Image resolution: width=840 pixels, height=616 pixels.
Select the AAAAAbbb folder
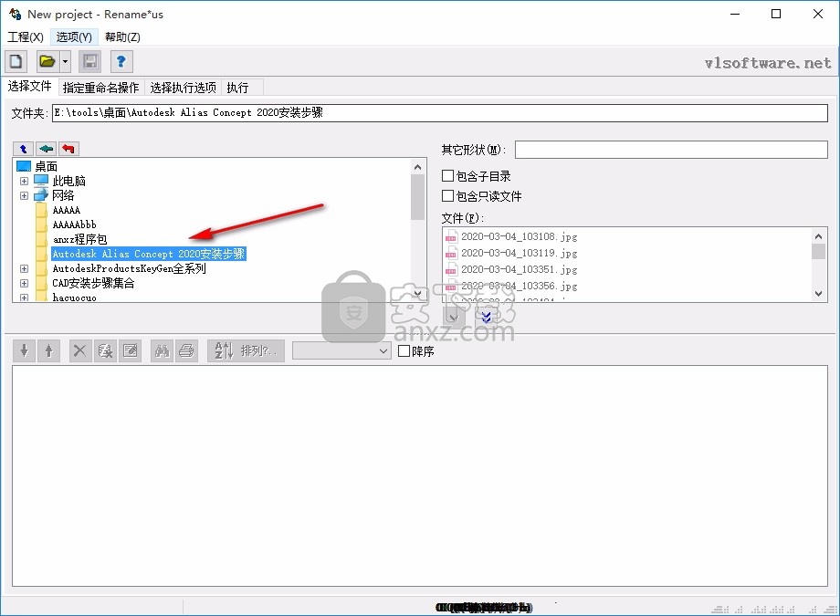pyautogui.click(x=75, y=224)
